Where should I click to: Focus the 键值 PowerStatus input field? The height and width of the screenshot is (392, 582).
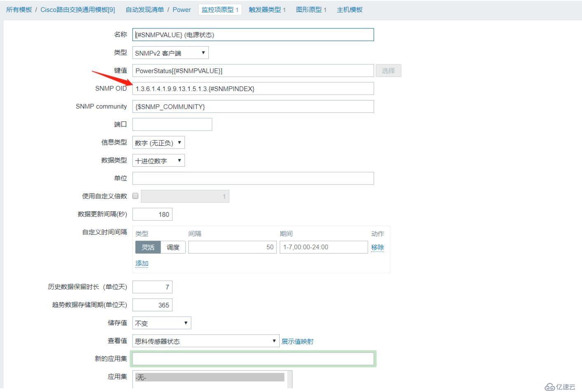point(253,70)
